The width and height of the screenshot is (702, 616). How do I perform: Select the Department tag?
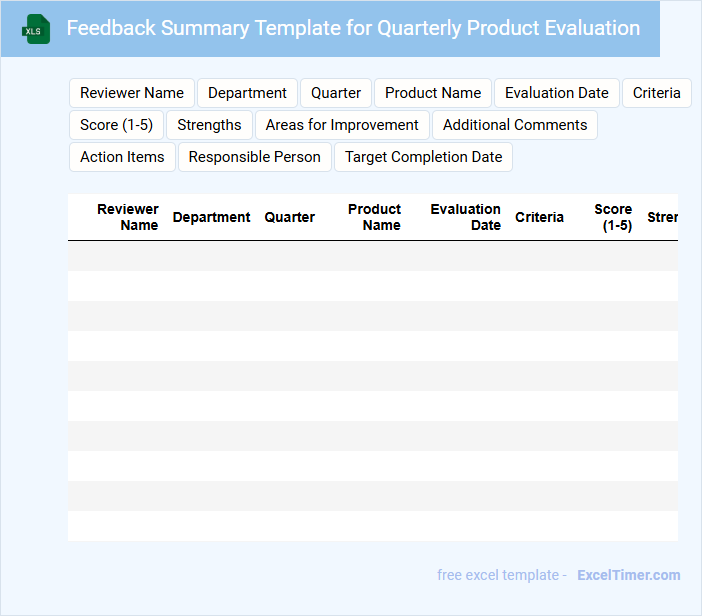coord(247,93)
